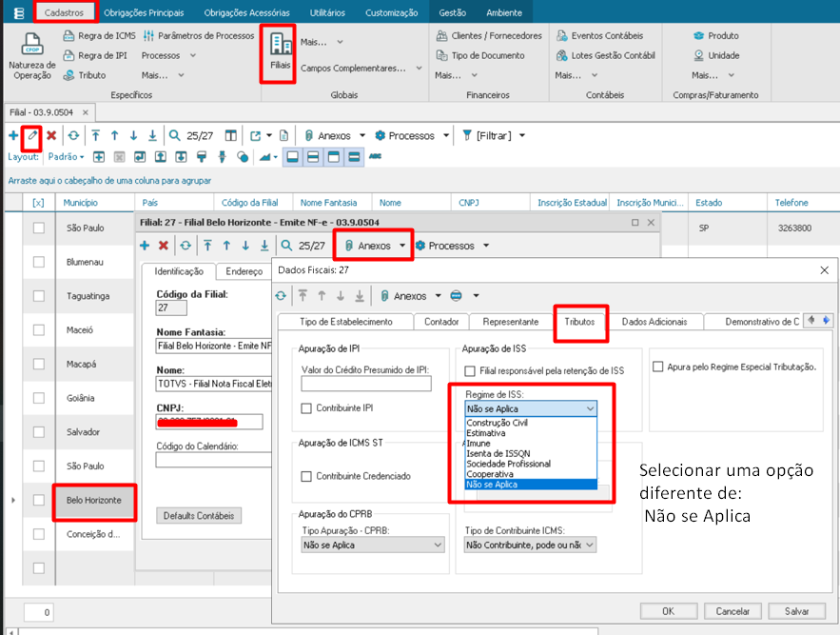Click the edit pencil icon in main toolbar
Viewport: 840px width, 635px height.
(32, 136)
